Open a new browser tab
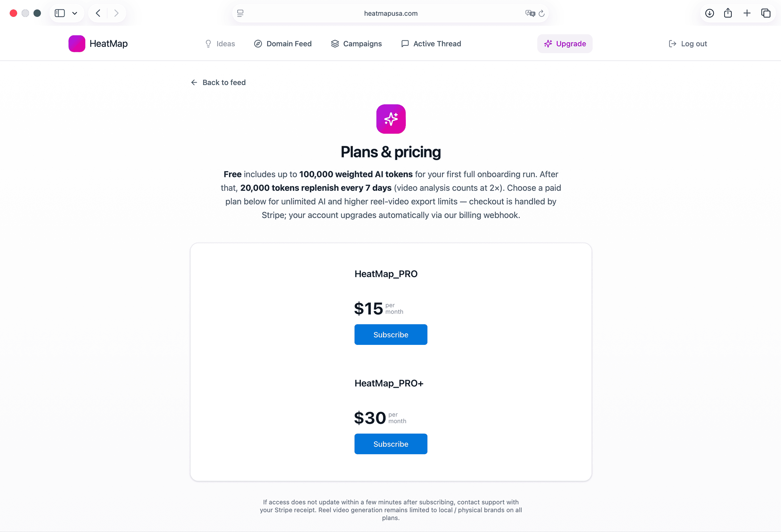Image resolution: width=781 pixels, height=532 pixels. [x=747, y=13]
